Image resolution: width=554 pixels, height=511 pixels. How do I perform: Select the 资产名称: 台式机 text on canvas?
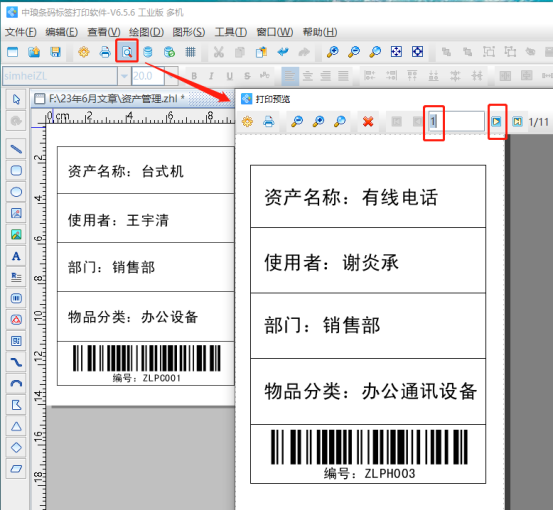[126, 172]
